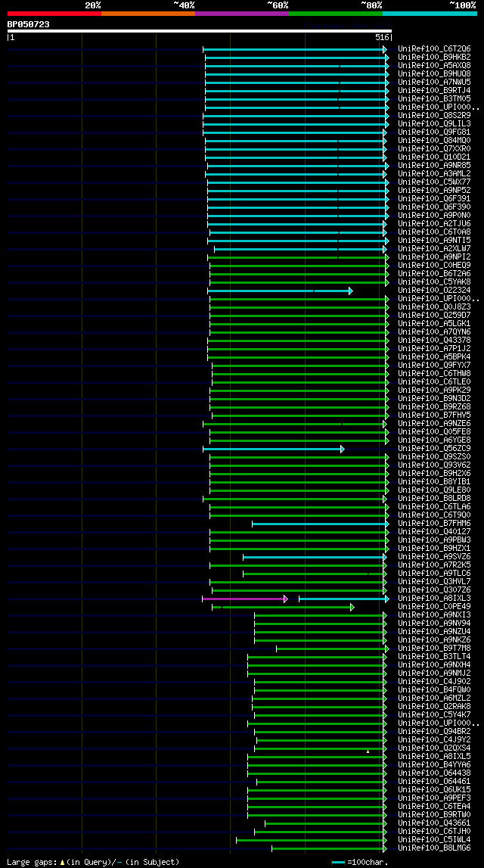484x868 pixels.
Task: Click the cyan alignment bar for UniRef100_Q56ZC9
Action: [x=274, y=449]
